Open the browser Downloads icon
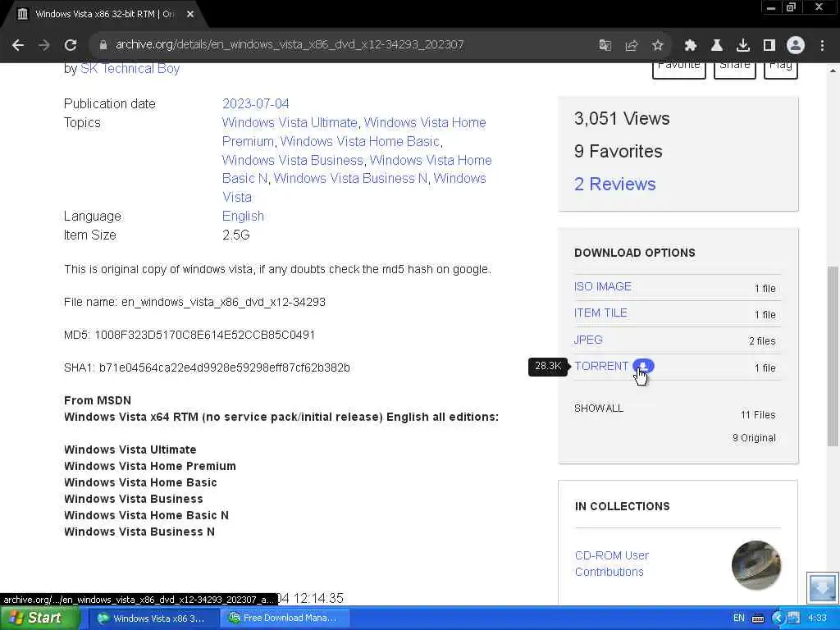 tap(743, 45)
